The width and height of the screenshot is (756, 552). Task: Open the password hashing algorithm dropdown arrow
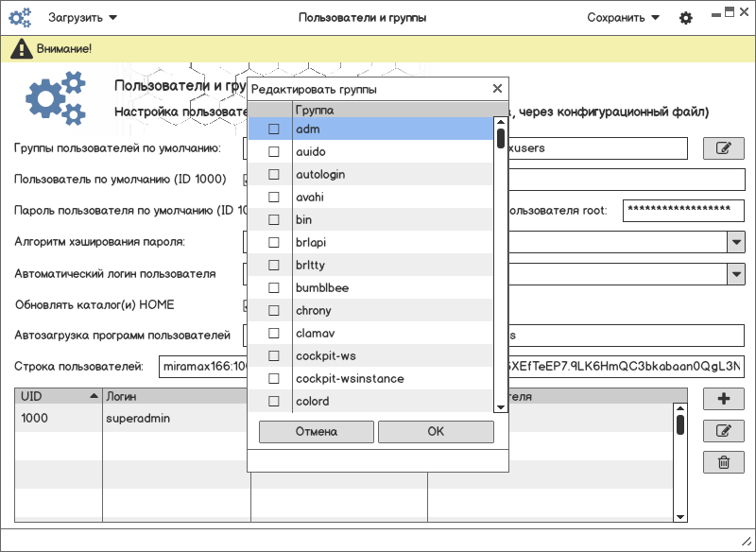tap(736, 242)
